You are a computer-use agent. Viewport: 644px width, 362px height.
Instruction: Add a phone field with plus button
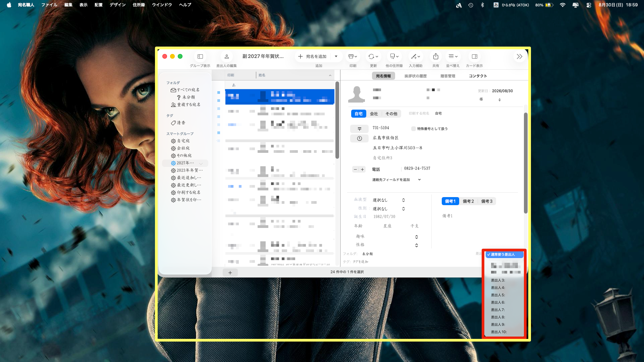pos(362,169)
